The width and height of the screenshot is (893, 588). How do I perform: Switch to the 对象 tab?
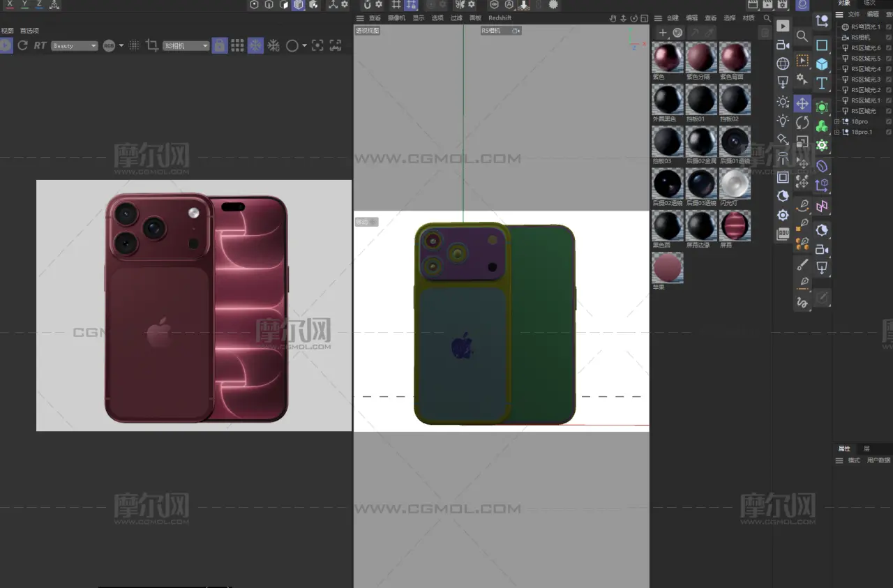[x=844, y=3]
